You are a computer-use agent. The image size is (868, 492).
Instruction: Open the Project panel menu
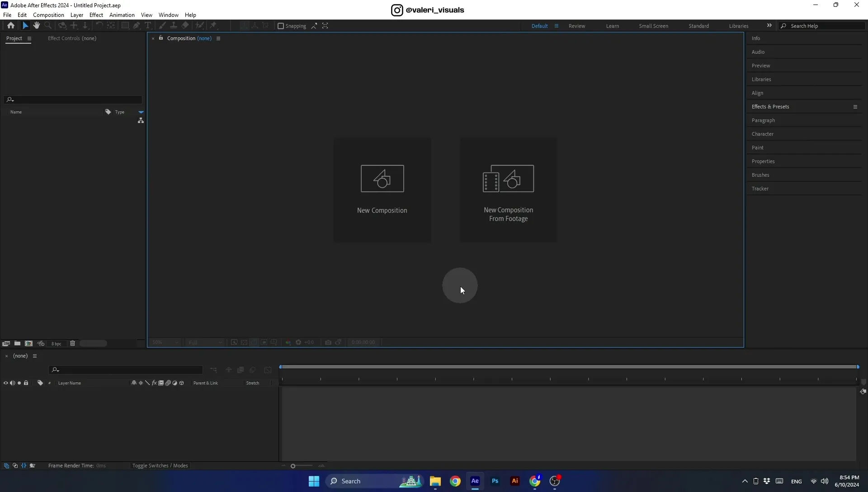pos(29,38)
